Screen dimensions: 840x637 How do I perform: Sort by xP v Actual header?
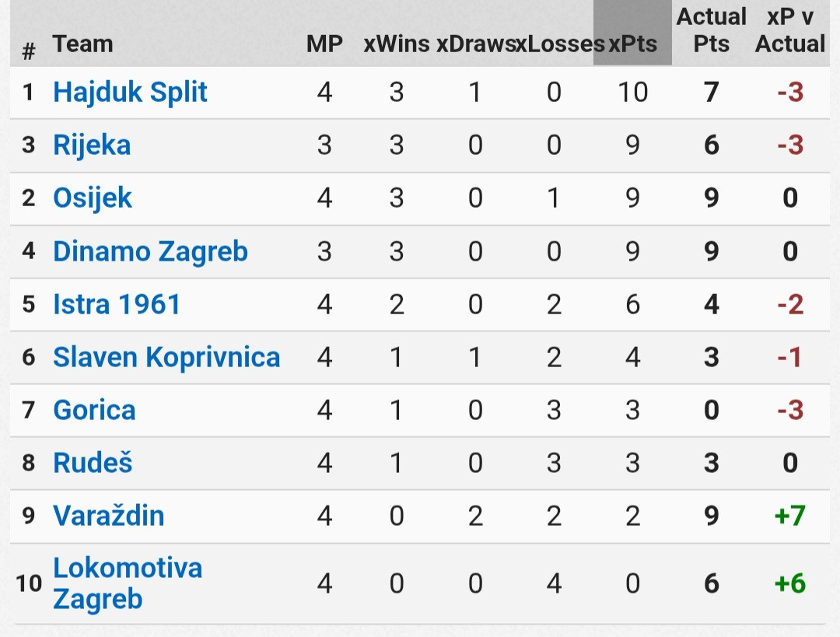(790, 30)
